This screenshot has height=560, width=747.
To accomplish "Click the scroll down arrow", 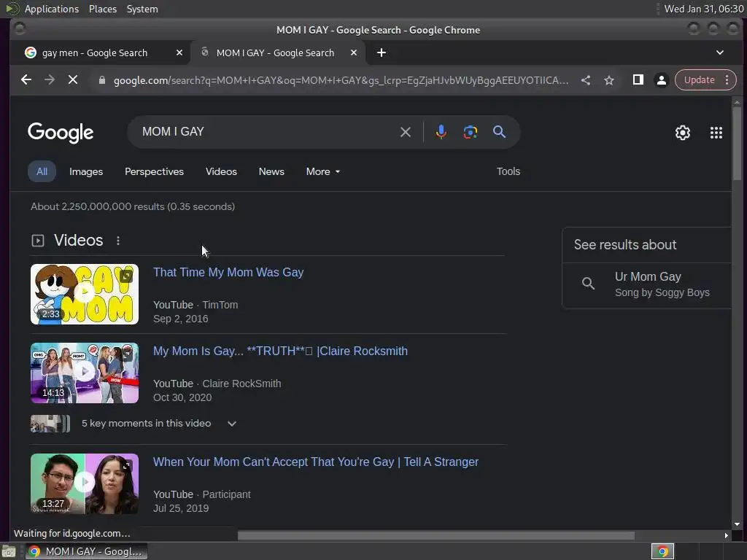I will click(x=737, y=524).
